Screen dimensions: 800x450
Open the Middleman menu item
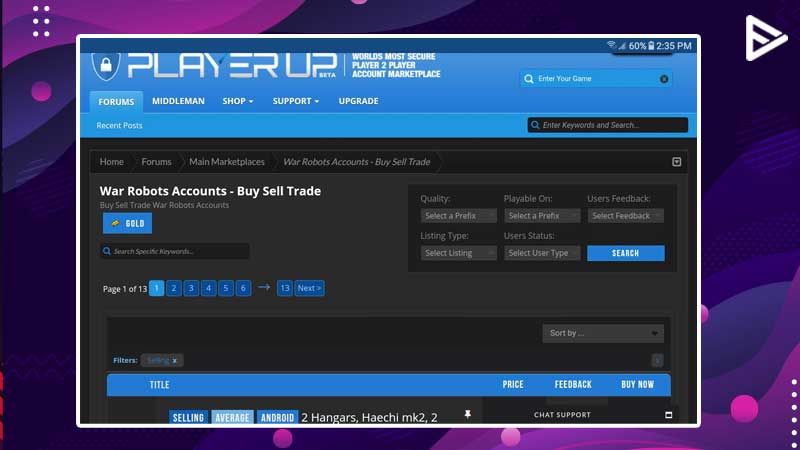click(x=178, y=101)
